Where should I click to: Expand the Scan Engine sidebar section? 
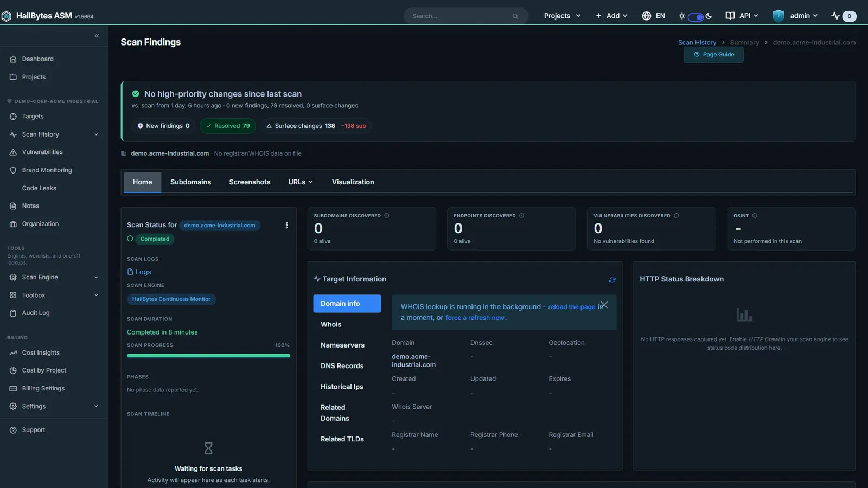coord(54,277)
